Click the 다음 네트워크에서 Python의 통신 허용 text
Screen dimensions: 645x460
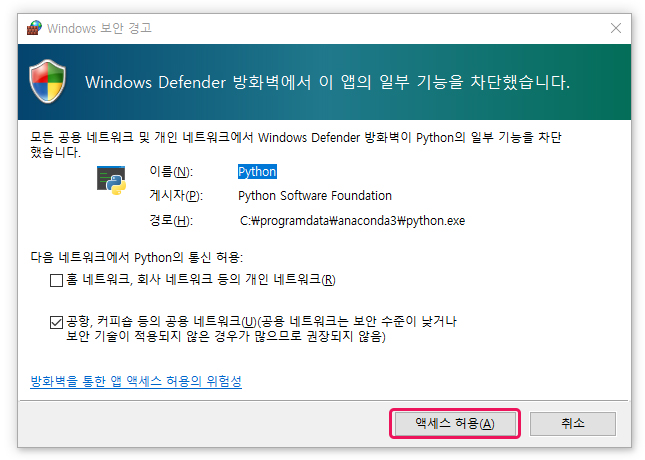point(137,258)
